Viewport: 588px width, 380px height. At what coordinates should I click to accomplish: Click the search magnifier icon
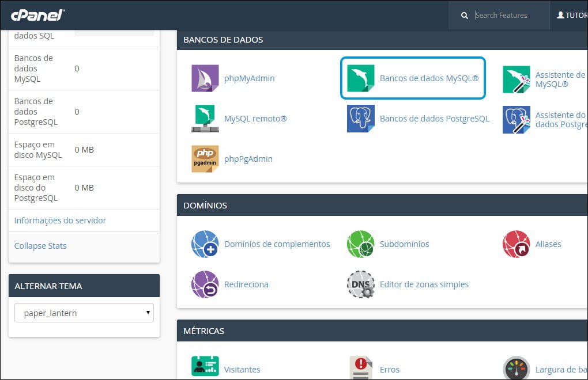464,16
